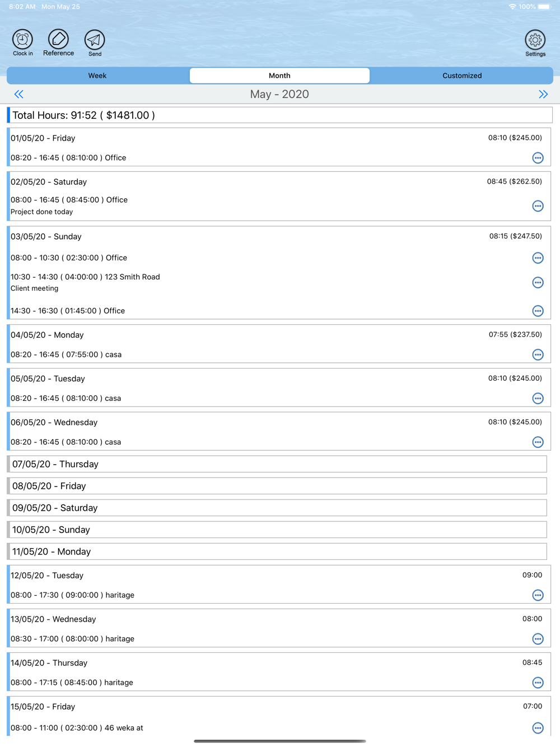Tap the Total Hours: 91:52 summary
560x747 pixels.
[279, 115]
